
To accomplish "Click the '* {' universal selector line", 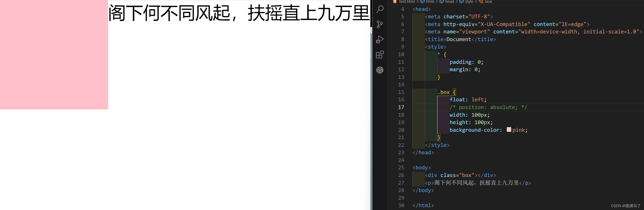I will (442, 54).
